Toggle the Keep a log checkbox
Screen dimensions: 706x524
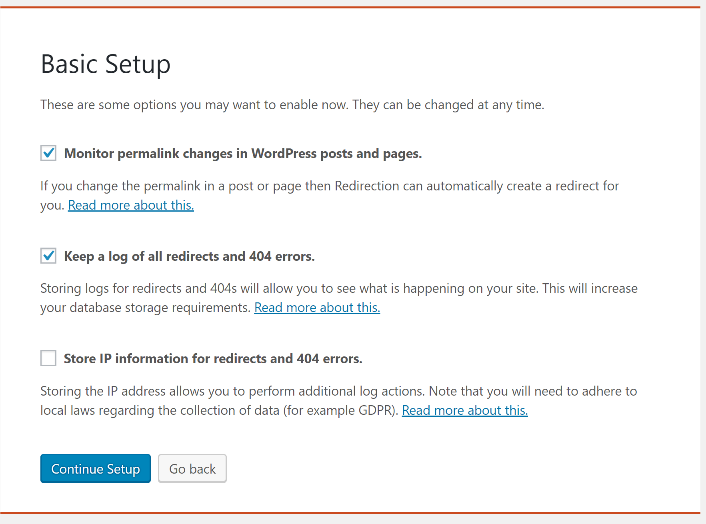pos(48,256)
